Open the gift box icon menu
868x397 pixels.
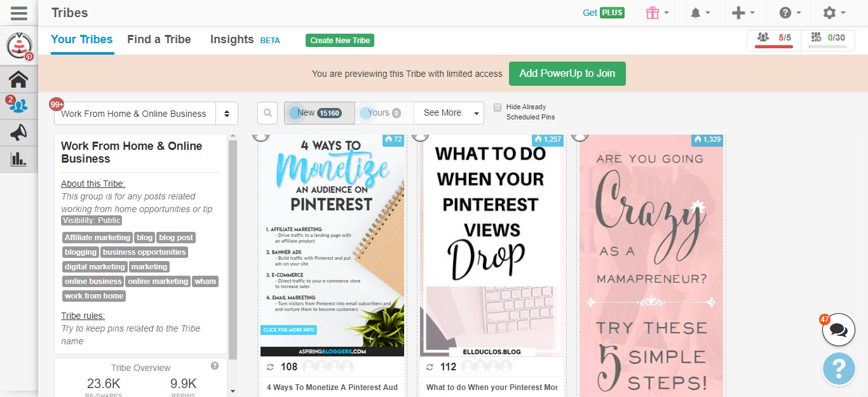coord(657,13)
